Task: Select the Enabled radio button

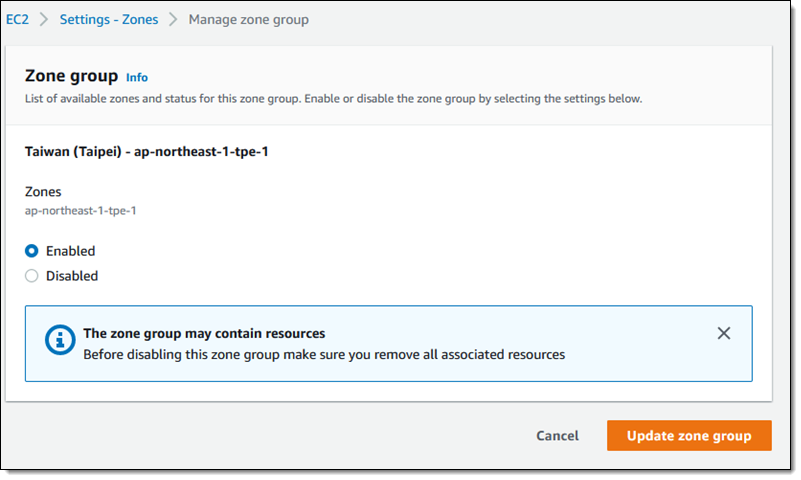Action: (x=32, y=251)
